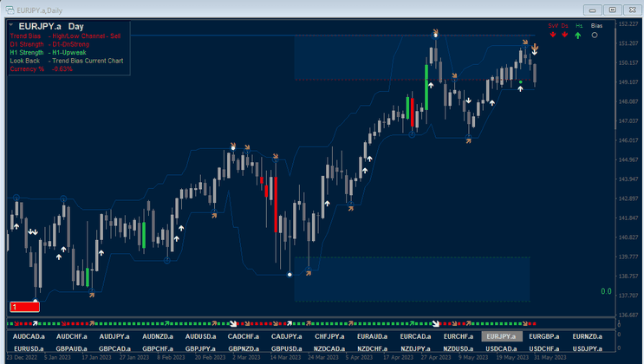Switch chart to NZDCAD.a
The image size is (644, 364).
pos(329,348)
